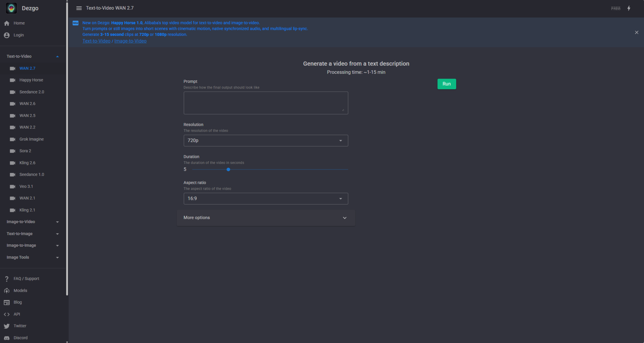
Task: Open the Blog page link
Action: [x=33, y=302]
